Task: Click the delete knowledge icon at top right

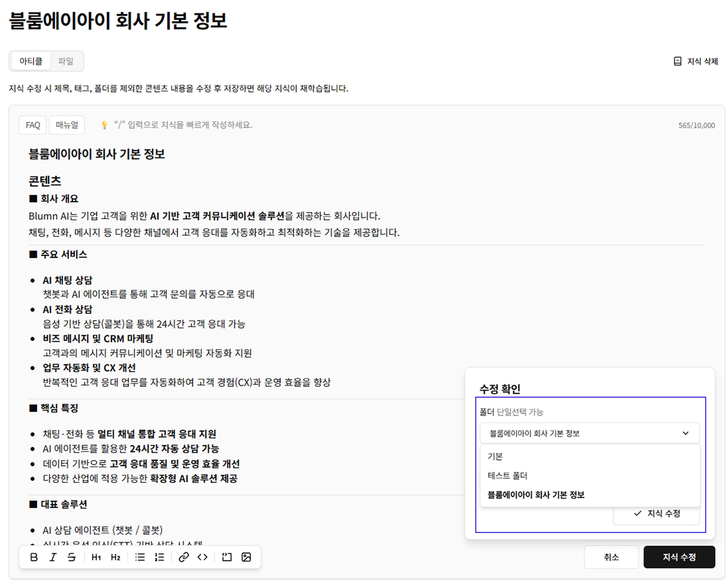Action: (x=678, y=61)
